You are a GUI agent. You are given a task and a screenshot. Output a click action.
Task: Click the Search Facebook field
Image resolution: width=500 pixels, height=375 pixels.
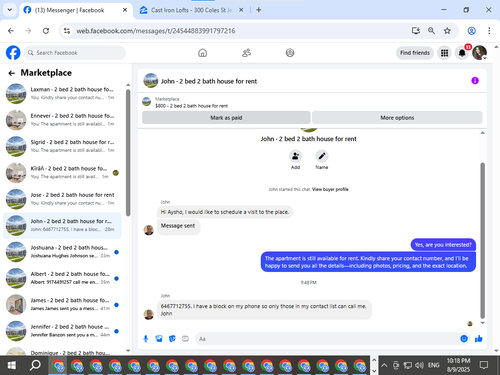tap(75, 53)
